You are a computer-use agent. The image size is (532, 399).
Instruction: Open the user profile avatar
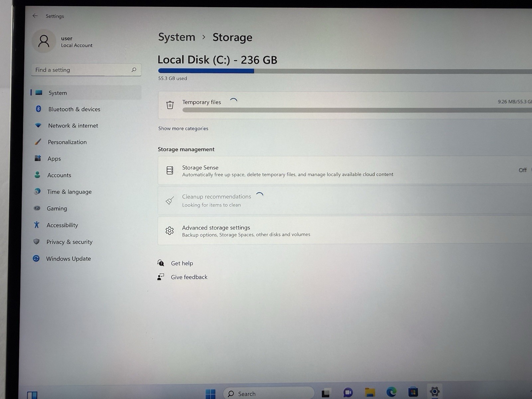44,41
